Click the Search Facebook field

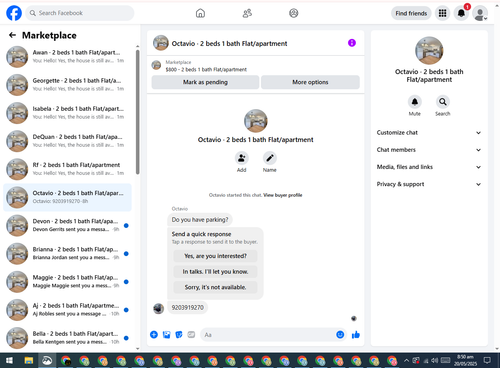[x=80, y=13]
